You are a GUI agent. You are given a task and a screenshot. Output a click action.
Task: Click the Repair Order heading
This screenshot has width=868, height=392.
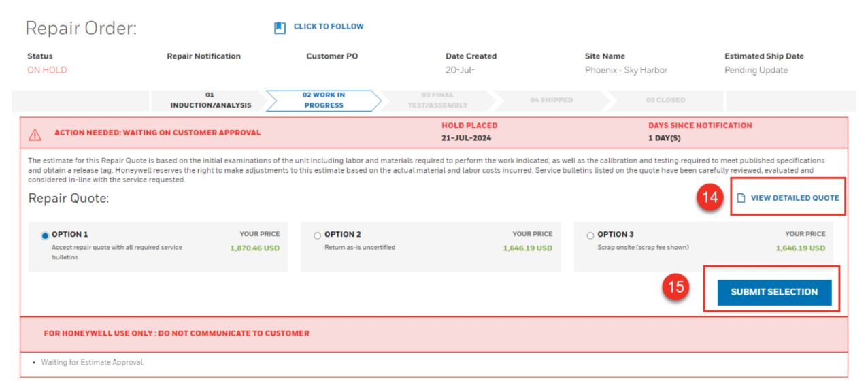81,29
